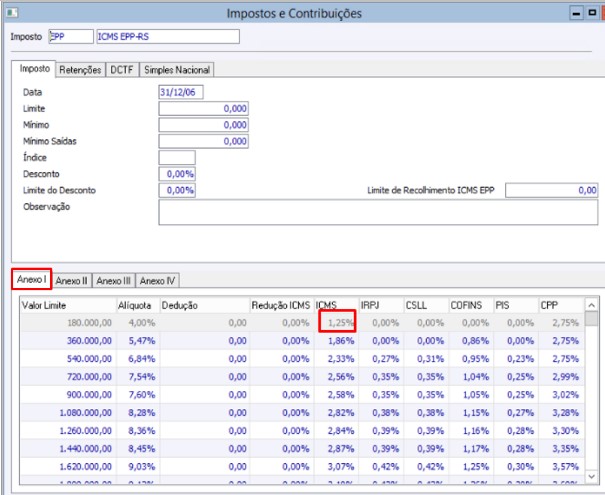This screenshot has height=495, width=605.
Task: Minimize the Impostos e Contribuições window
Action: (576, 14)
